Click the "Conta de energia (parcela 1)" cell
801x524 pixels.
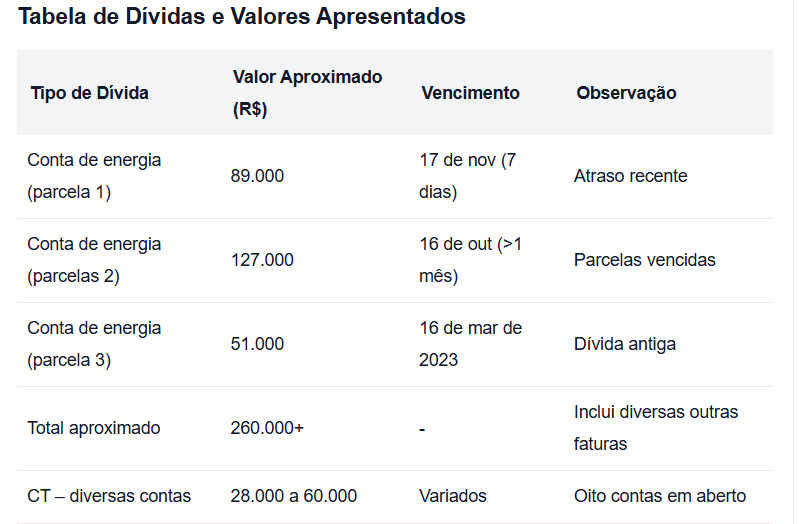point(94,176)
